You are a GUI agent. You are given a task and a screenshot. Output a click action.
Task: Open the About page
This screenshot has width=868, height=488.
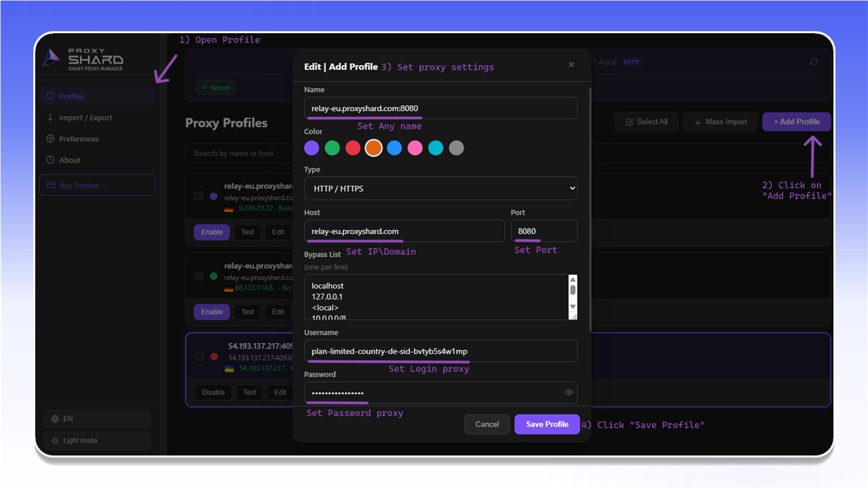pos(97,160)
